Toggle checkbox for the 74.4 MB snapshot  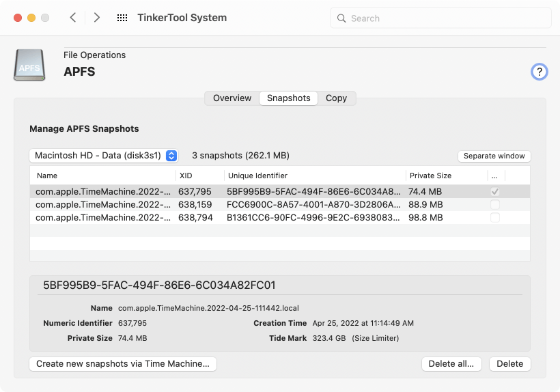pos(494,192)
